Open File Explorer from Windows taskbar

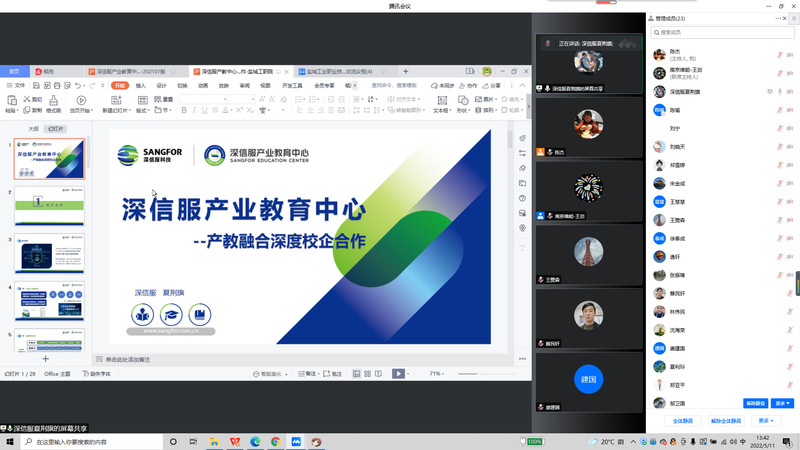[x=214, y=442]
